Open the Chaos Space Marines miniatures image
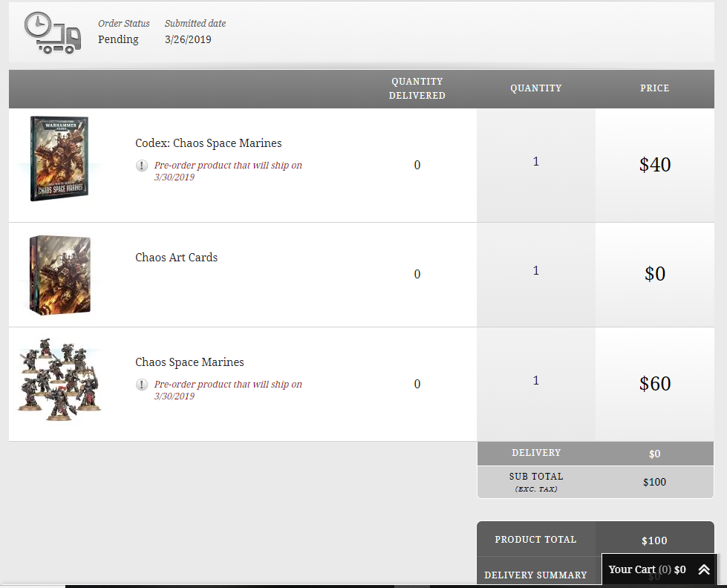Image resolution: width=727 pixels, height=588 pixels. click(59, 377)
